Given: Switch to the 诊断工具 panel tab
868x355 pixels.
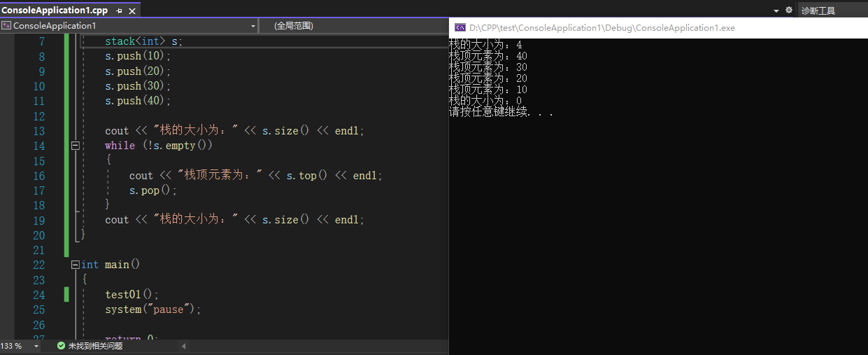Looking at the screenshot, I should coord(818,11).
